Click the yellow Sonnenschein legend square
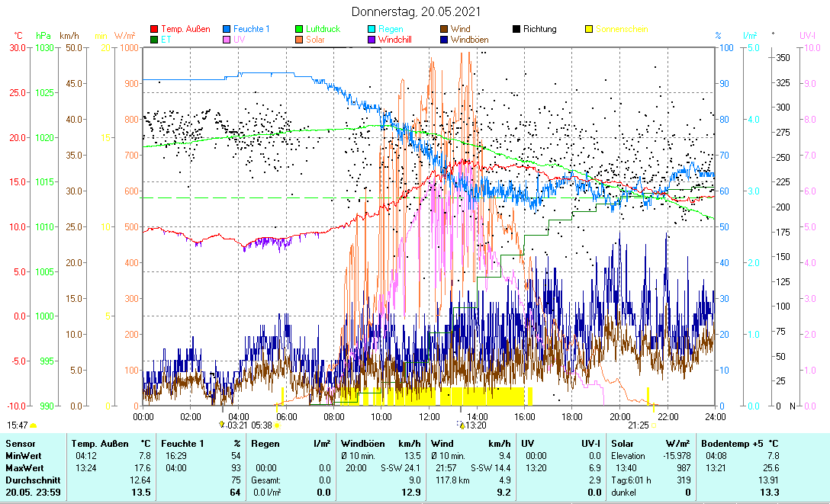830x504 pixels. tap(588, 30)
